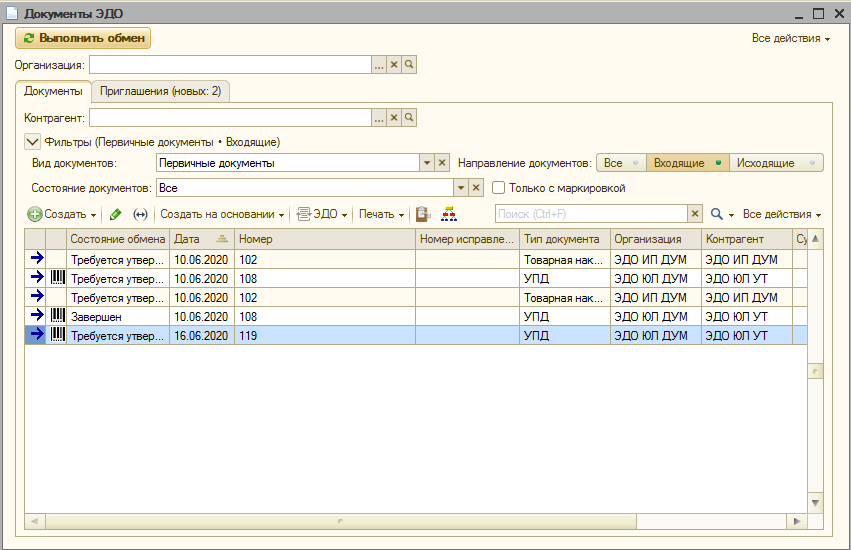Select the Входящие direction option
This screenshot has height=550, width=851.
pos(688,163)
